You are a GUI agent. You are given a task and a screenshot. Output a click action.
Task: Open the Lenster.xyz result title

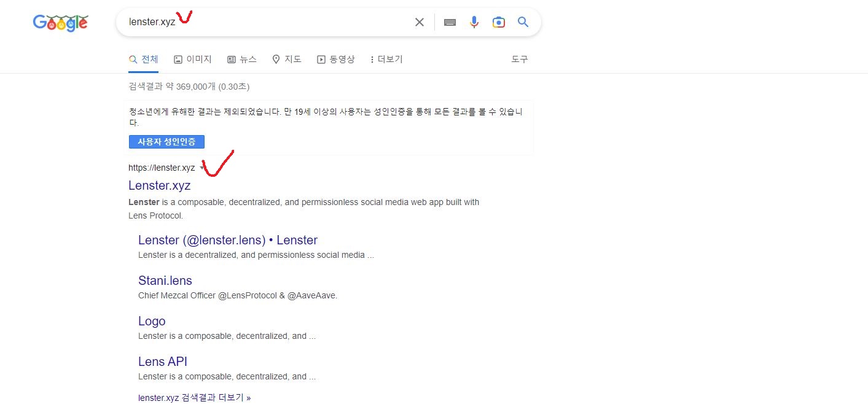click(x=160, y=185)
